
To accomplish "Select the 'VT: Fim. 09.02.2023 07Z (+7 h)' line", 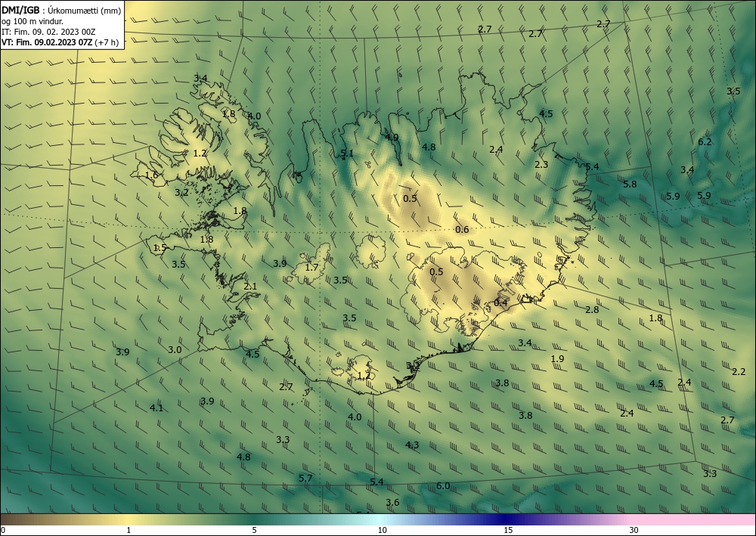I will (x=60, y=42).
